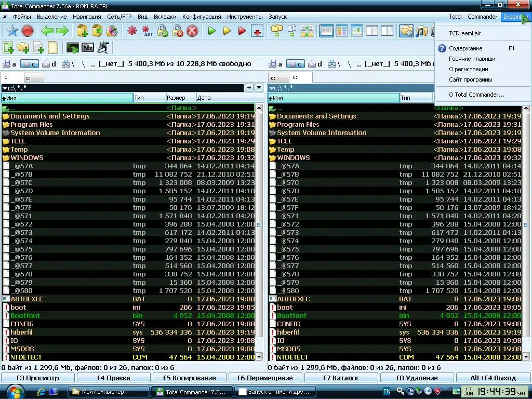Screen dimensions: 532x399
Task: Click the select by .EXT icon
Action: click(147, 31)
